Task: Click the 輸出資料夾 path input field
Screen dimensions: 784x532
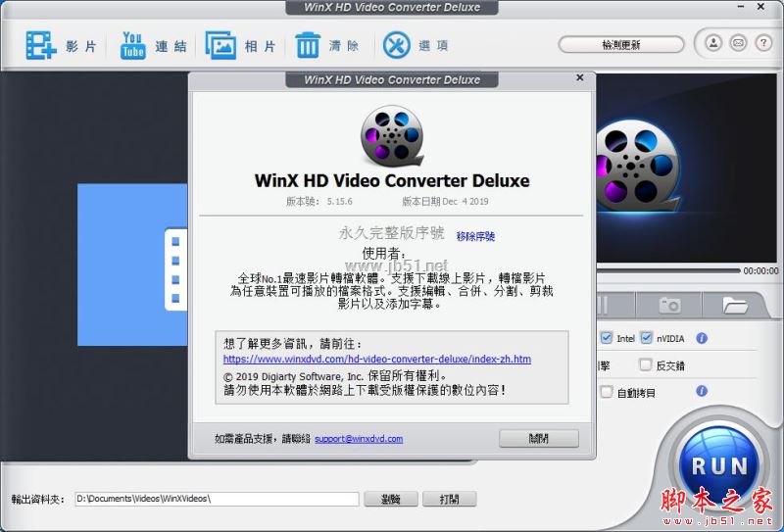Action: click(217, 499)
